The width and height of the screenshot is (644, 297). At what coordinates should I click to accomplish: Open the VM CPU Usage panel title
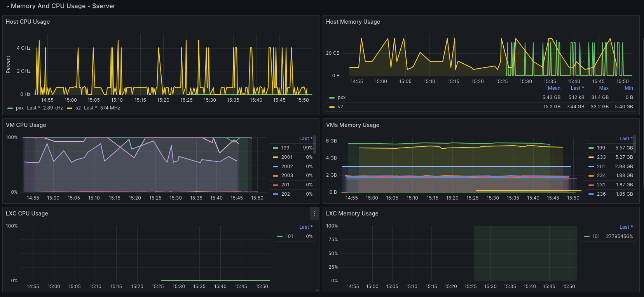[x=26, y=125]
